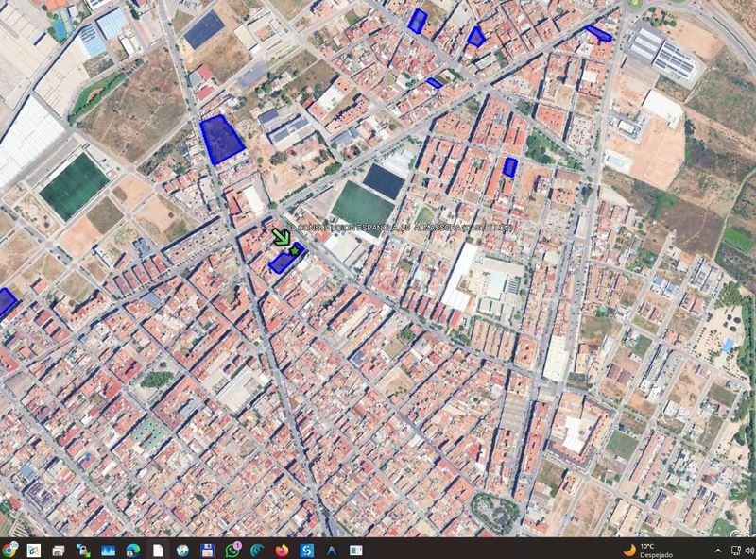Image resolution: width=756 pixels, height=559 pixels.
Task: Open Microsoft Edge from the taskbar
Action: pyautogui.click(x=132, y=550)
